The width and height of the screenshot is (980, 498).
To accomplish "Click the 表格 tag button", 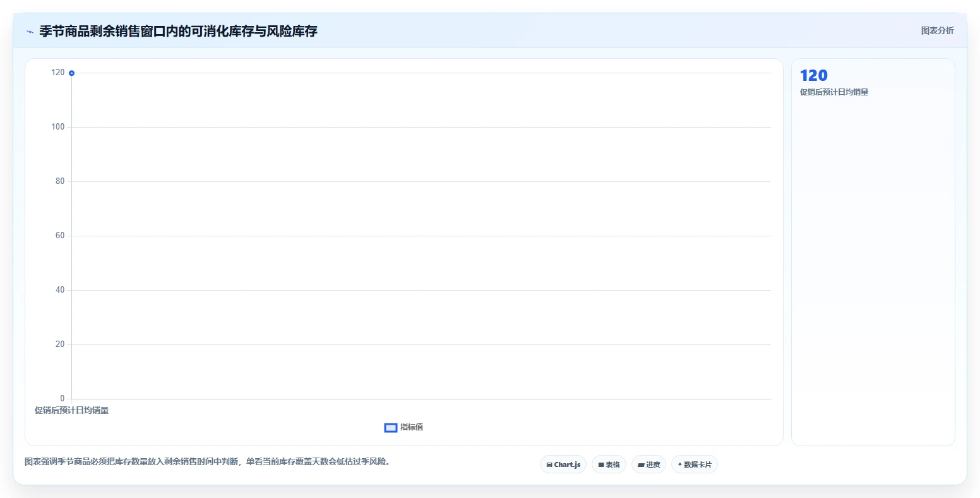I will [x=609, y=465].
